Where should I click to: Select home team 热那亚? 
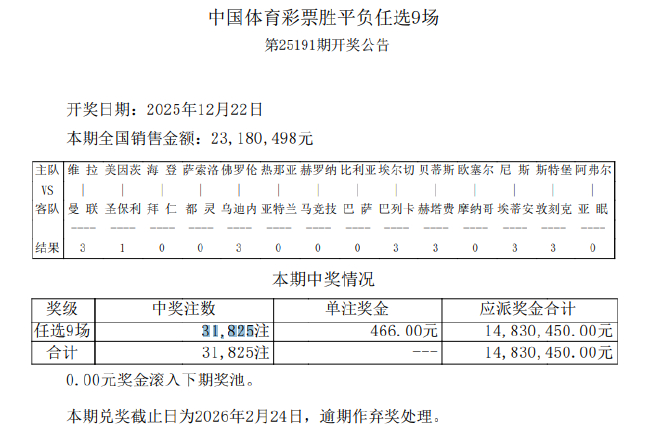(279, 170)
